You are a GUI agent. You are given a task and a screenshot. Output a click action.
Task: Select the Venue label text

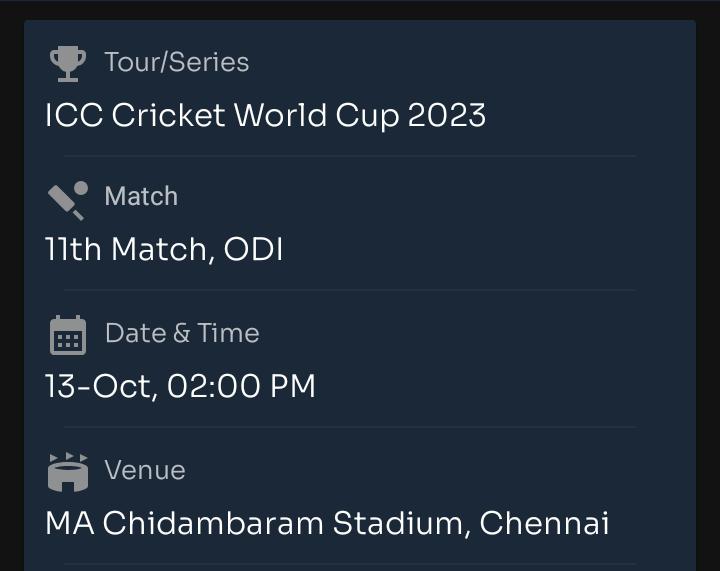coord(145,470)
